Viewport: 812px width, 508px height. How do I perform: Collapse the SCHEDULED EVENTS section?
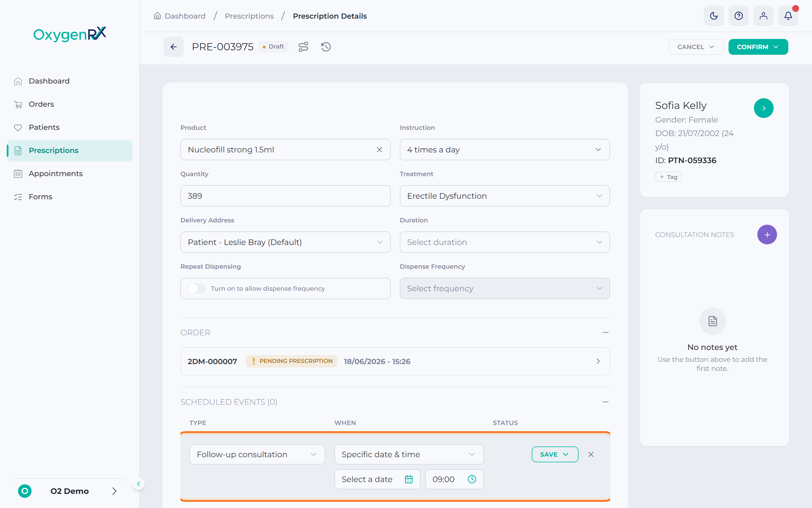coord(605,402)
